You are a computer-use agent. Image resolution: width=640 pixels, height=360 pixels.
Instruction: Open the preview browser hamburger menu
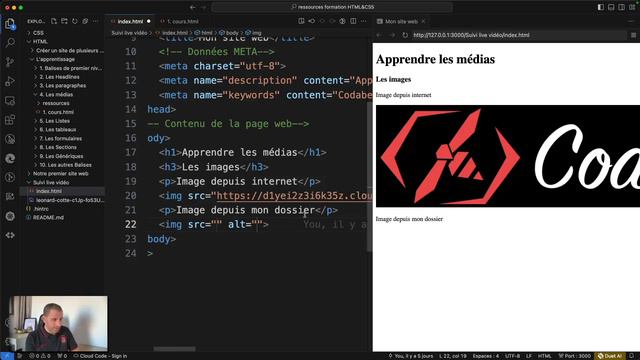tap(633, 35)
